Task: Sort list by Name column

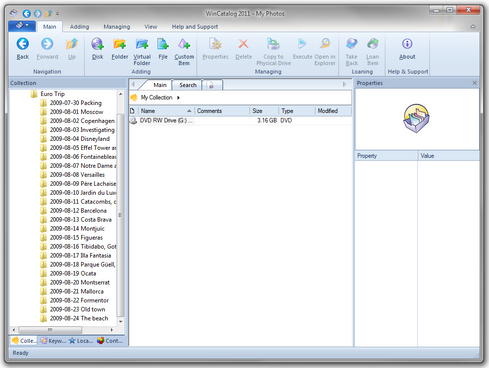Action: [166, 111]
